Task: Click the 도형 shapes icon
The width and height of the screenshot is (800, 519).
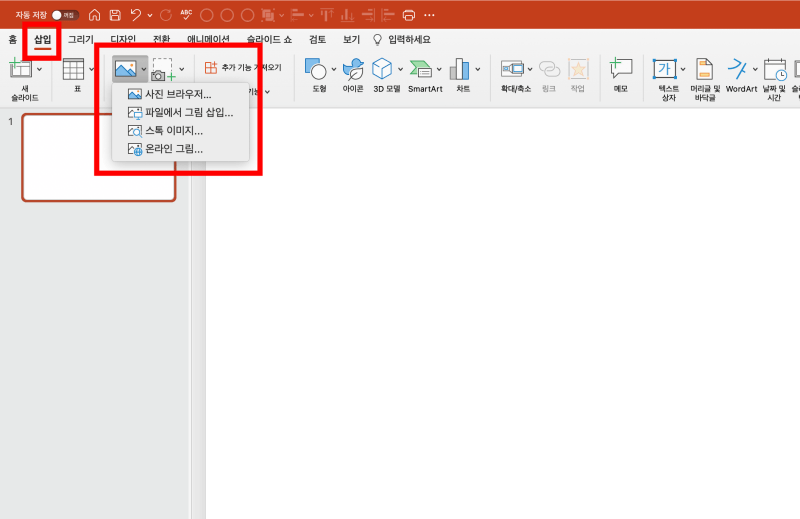Action: pyautogui.click(x=315, y=69)
